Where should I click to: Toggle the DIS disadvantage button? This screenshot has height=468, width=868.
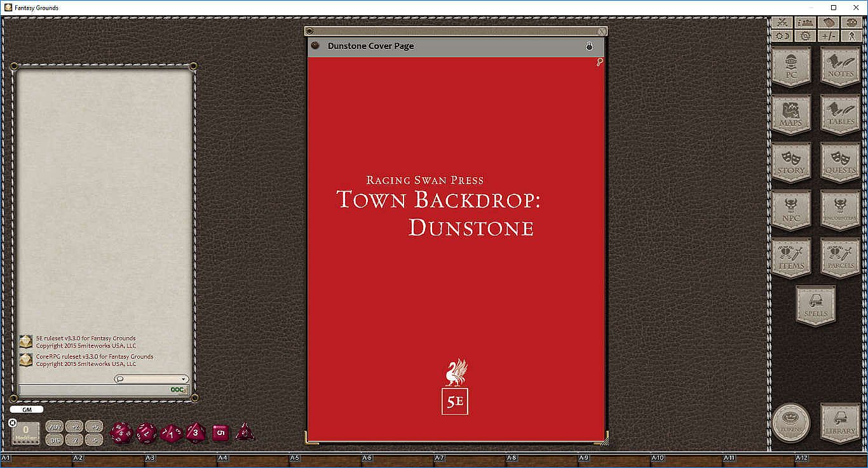[55, 440]
